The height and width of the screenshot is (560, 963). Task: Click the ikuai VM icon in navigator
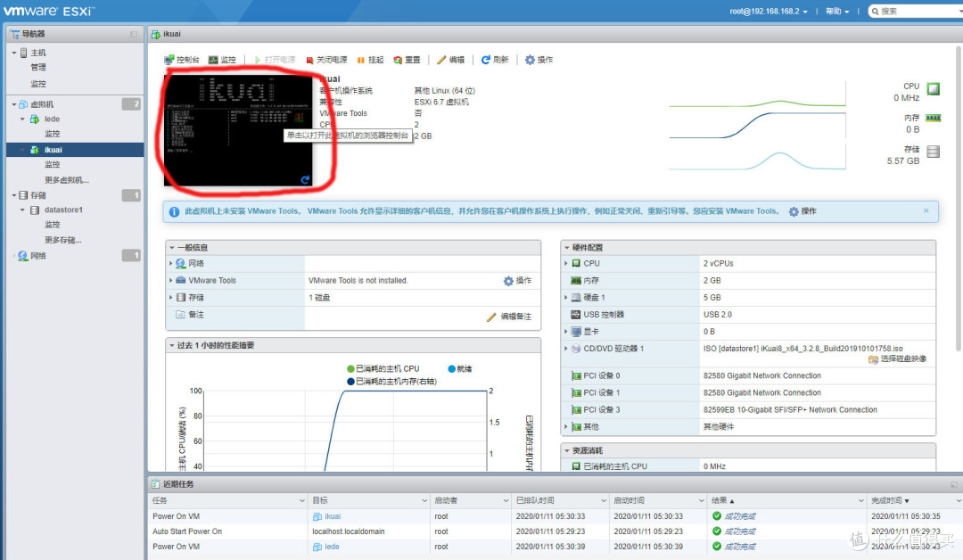[32, 151]
